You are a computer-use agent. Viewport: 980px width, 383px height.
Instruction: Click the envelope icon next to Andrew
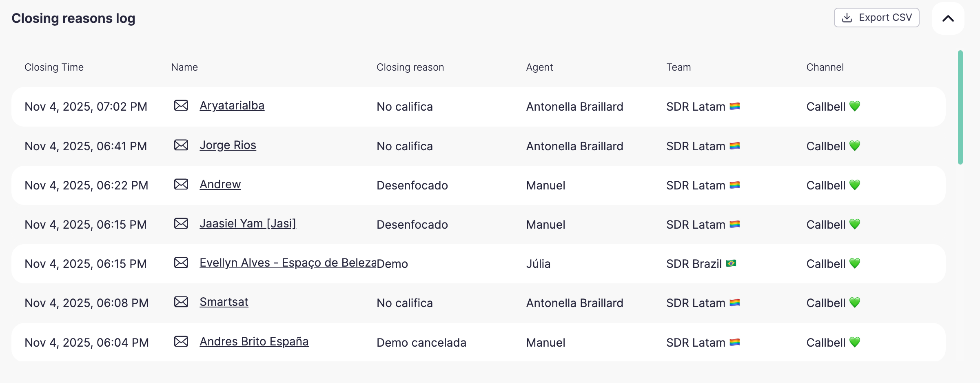pyautogui.click(x=181, y=185)
